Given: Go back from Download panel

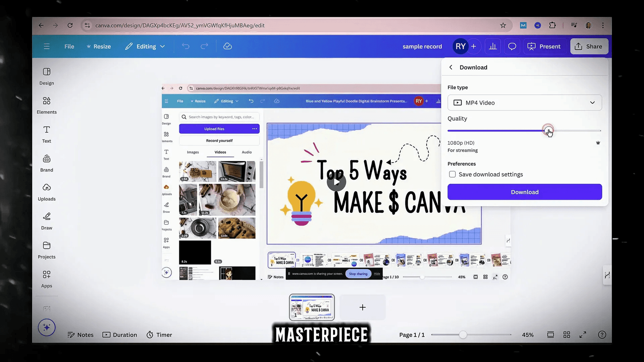Looking at the screenshot, I should [x=451, y=67].
